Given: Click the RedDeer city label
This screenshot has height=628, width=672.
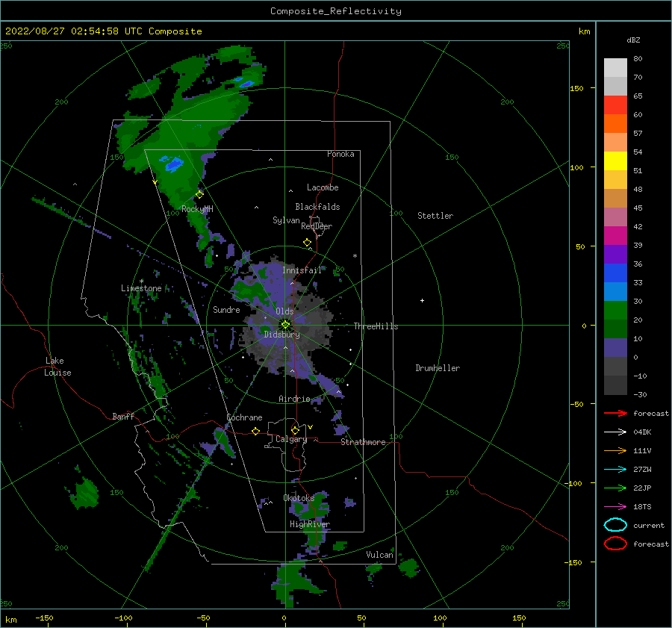Looking at the screenshot, I should click(x=317, y=226).
